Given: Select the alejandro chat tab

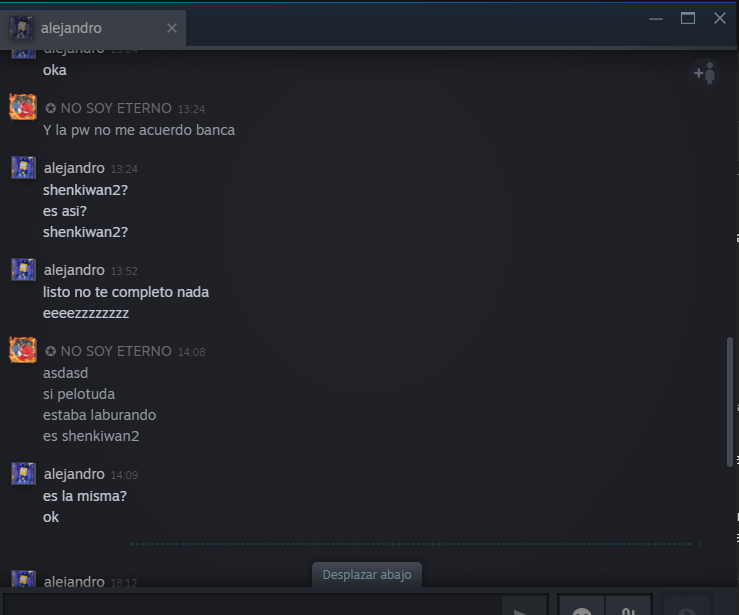Looking at the screenshot, I should (93, 28).
